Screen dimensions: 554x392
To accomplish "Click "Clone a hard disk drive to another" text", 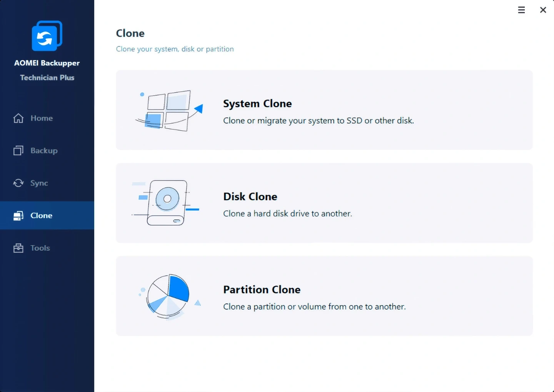I will click(x=287, y=214).
